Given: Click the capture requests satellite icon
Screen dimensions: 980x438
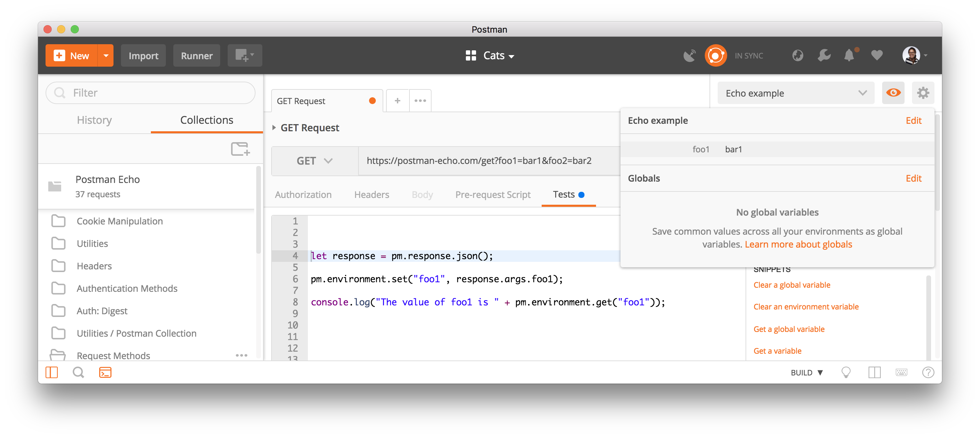Looking at the screenshot, I should [x=689, y=56].
